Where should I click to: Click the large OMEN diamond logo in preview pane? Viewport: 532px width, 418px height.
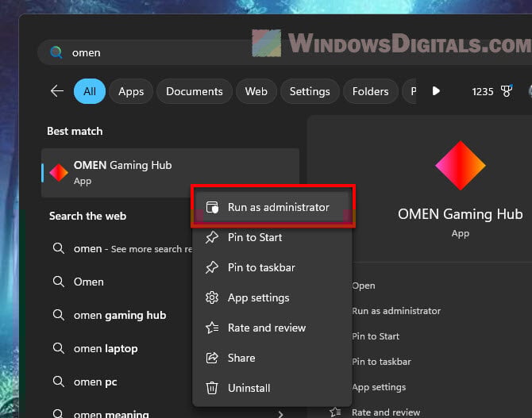pos(460,166)
